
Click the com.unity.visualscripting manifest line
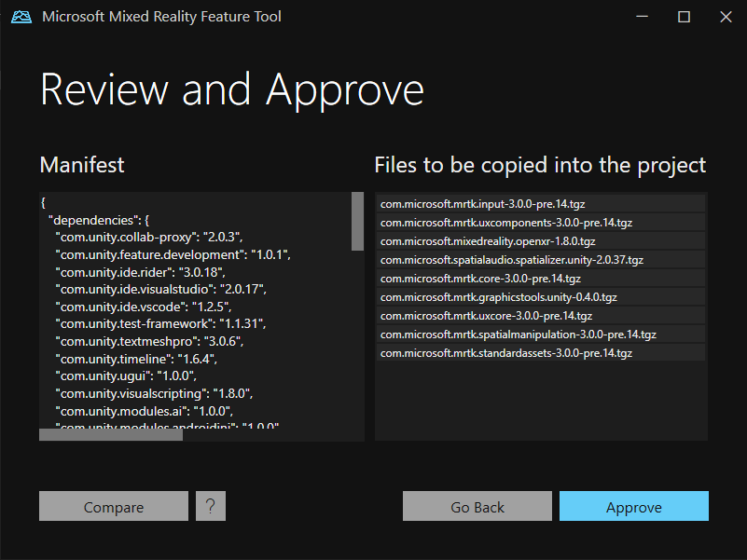point(154,393)
